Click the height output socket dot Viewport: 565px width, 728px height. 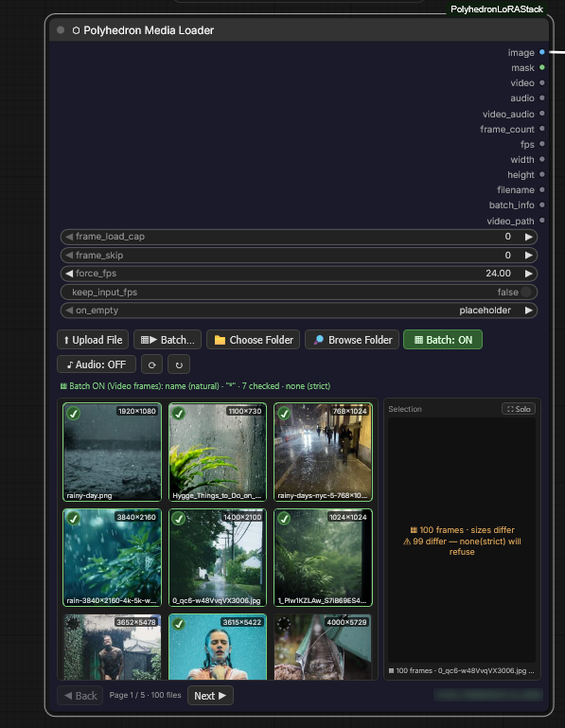[541, 174]
